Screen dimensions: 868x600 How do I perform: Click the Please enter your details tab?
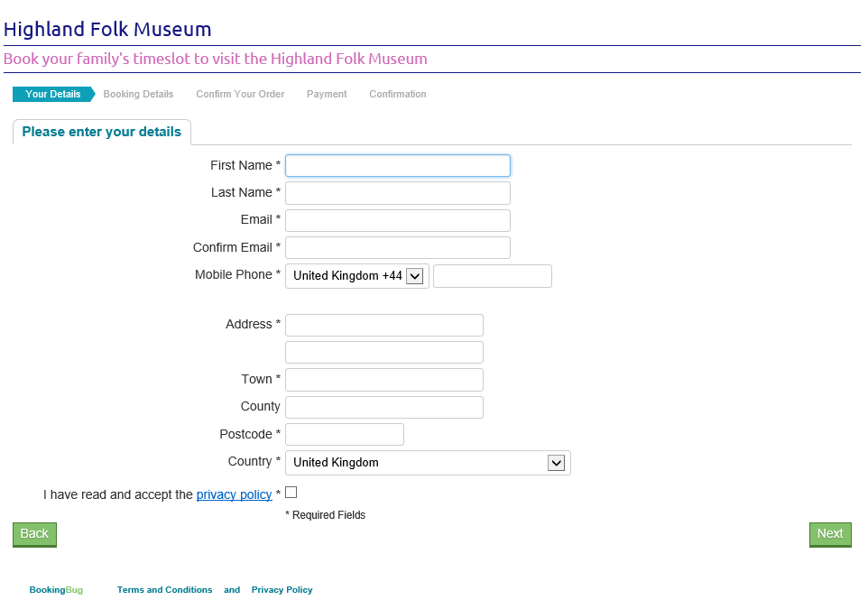point(102,132)
